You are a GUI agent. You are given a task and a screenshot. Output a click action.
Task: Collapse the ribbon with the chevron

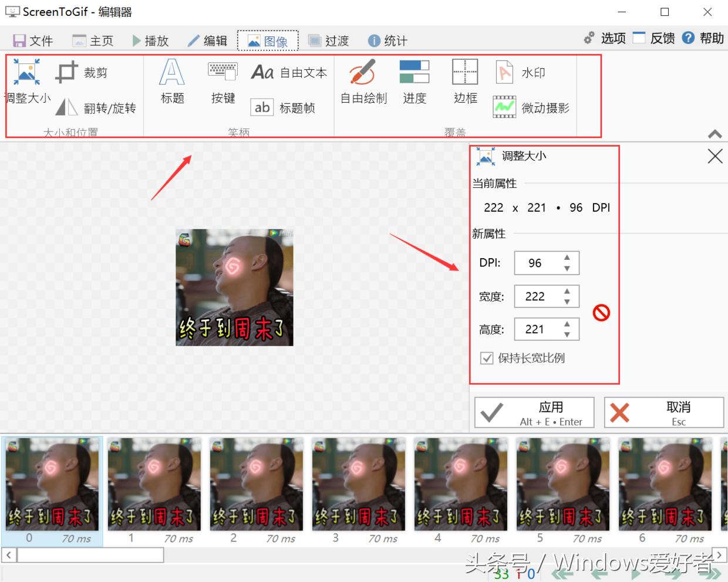click(x=714, y=134)
